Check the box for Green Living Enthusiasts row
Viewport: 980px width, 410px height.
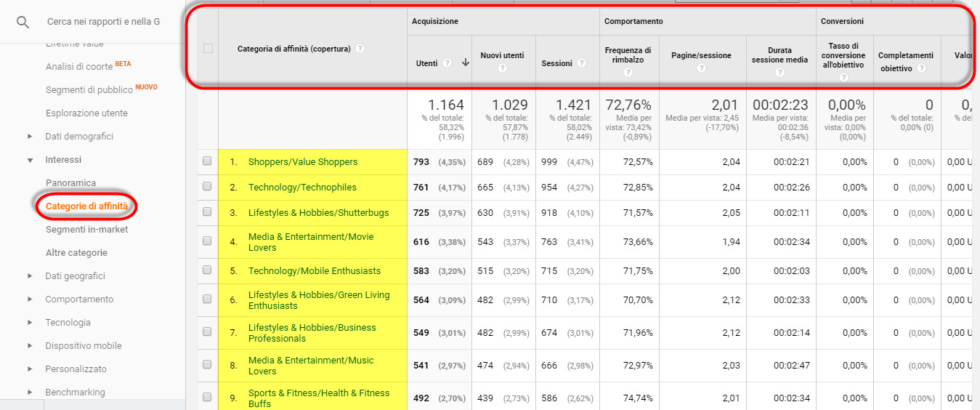click(x=207, y=300)
